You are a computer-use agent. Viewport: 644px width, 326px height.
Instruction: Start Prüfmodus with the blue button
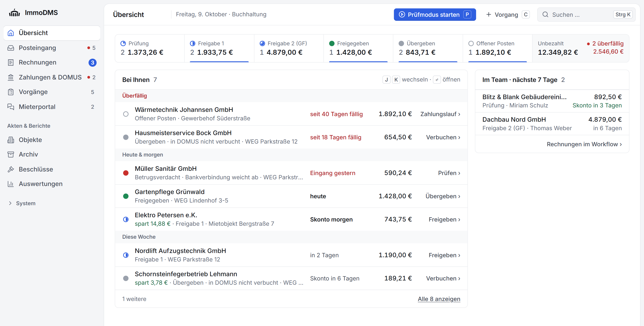(435, 15)
